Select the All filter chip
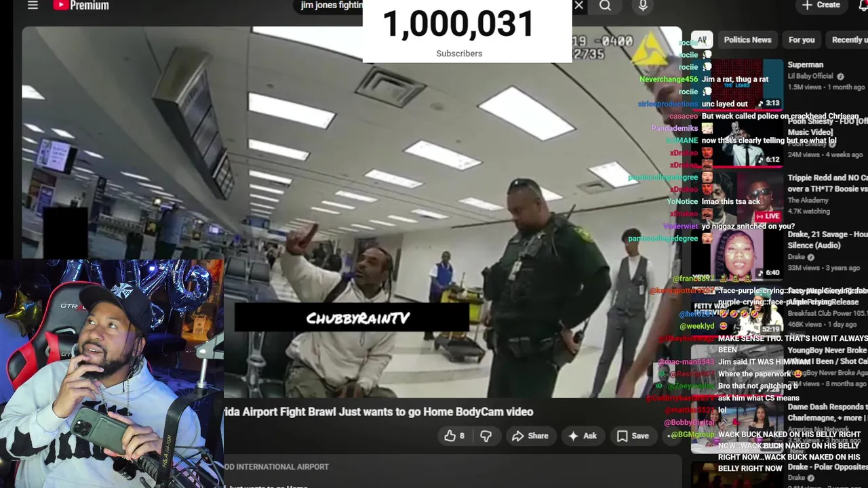 (702, 40)
